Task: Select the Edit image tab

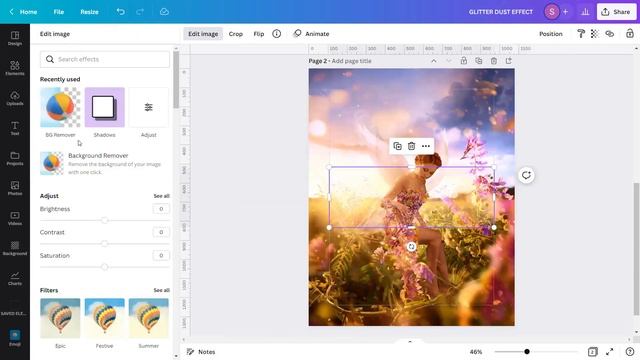Action: (203, 34)
